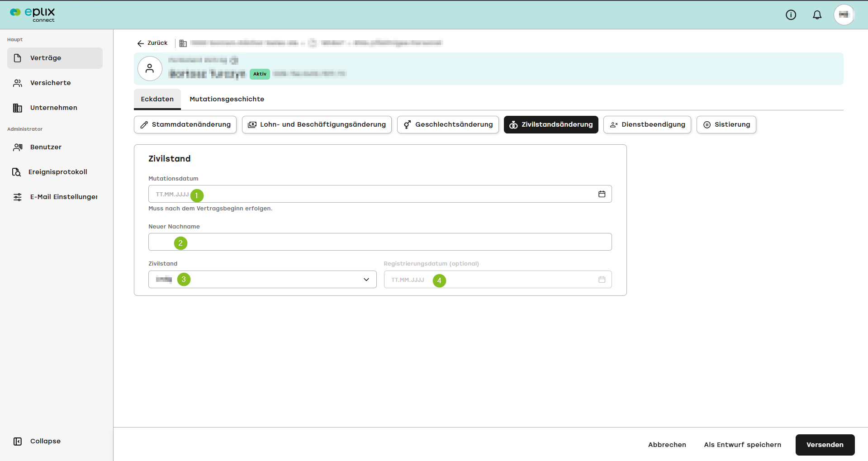Click the Benutzer icon in sidebar
The width and height of the screenshot is (868, 461).
click(x=18, y=147)
